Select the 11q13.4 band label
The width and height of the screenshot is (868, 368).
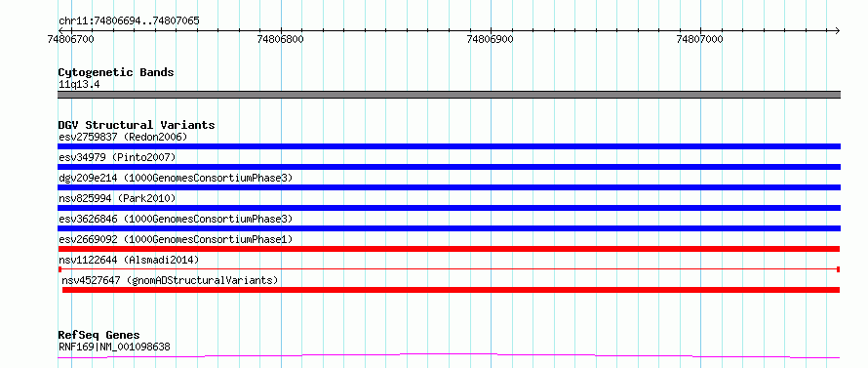click(79, 85)
